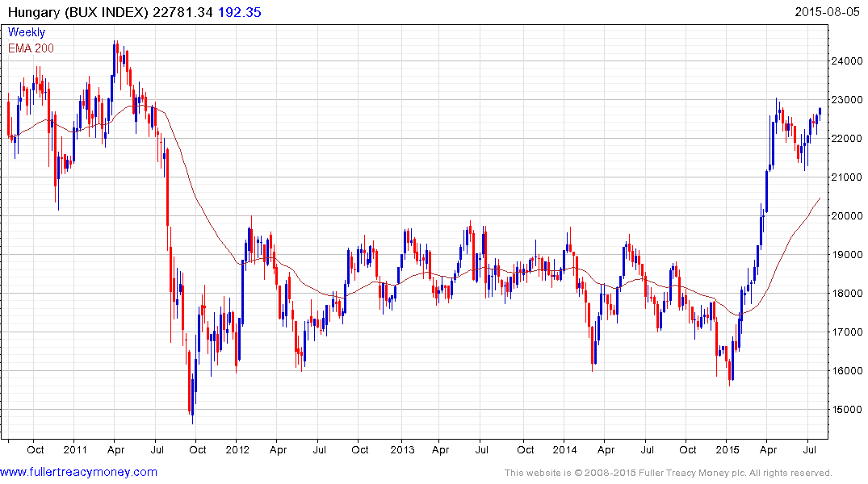Select the chart title 'Hungary (BUX INDEX)'
Screen dimensions: 868x484
tap(78, 12)
